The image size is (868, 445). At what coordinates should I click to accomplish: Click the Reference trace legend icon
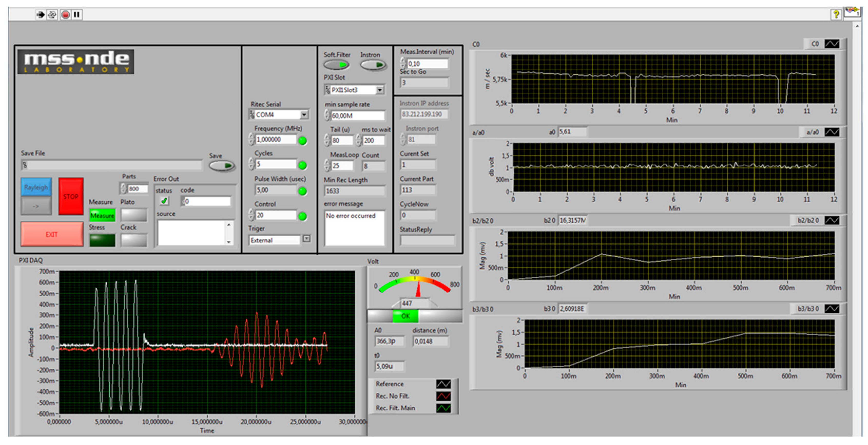pos(443,384)
